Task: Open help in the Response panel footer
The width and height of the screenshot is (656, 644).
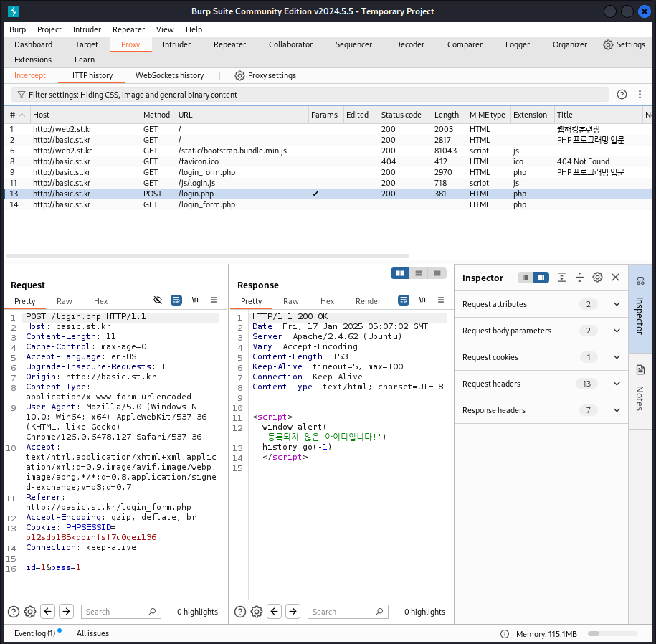Action: tap(240, 612)
